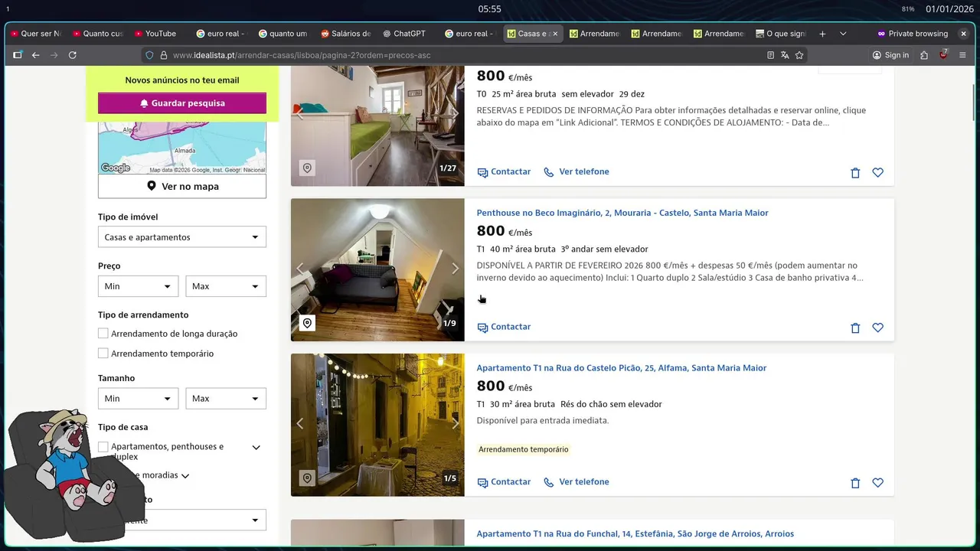This screenshot has width=980, height=551.
Task: Open Apartamento T1 Rua do Castelo Picão title
Action: pyautogui.click(x=621, y=368)
